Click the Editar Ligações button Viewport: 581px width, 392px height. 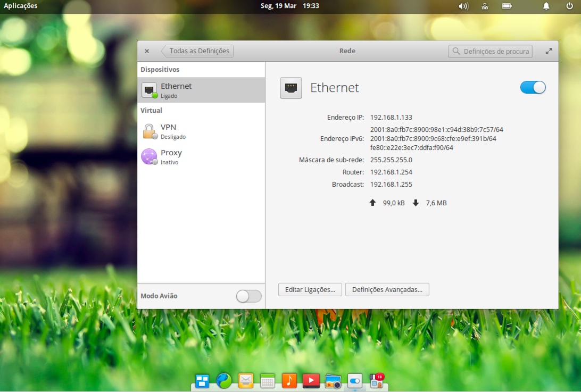[x=310, y=289]
